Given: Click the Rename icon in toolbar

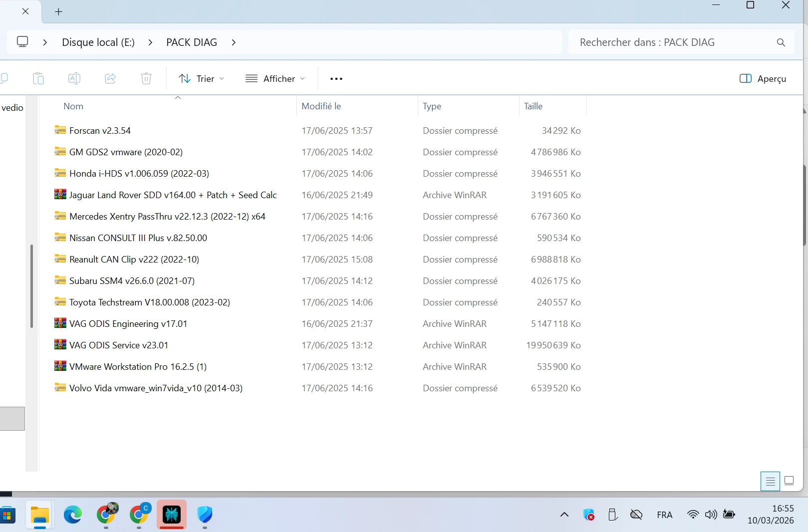Looking at the screenshot, I should click(x=74, y=78).
